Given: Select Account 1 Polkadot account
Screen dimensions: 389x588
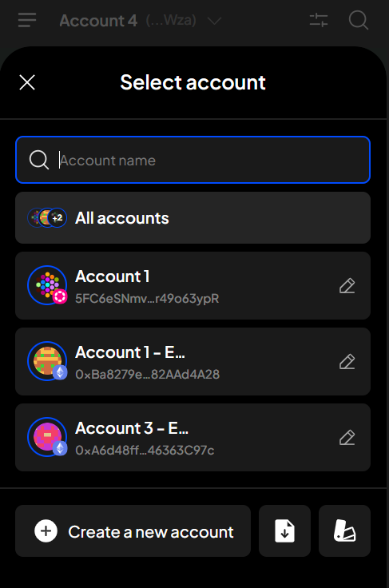Looking at the screenshot, I should (193, 286).
